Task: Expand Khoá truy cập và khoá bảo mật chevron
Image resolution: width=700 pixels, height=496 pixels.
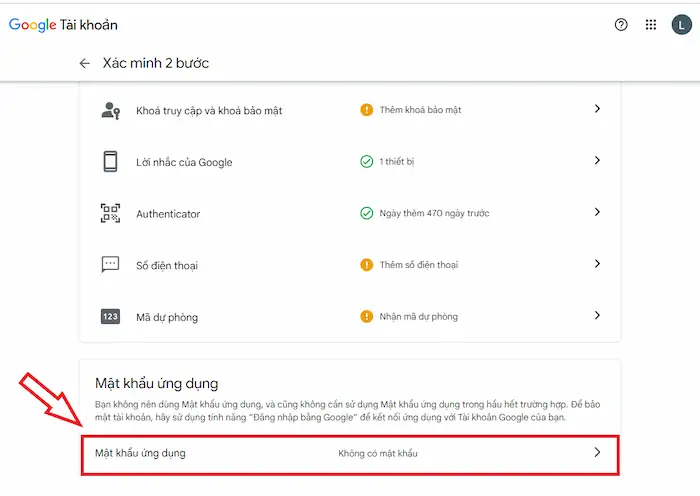Action: point(597,108)
